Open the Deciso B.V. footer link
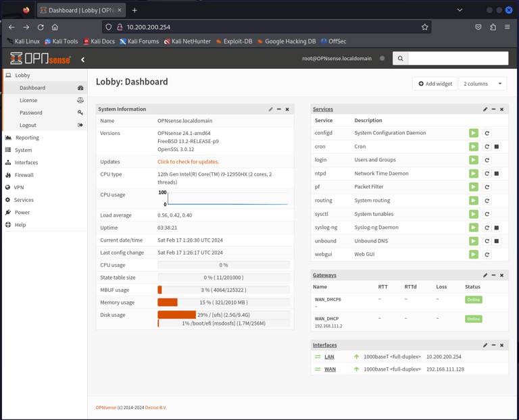519x420 pixels. tap(155, 408)
